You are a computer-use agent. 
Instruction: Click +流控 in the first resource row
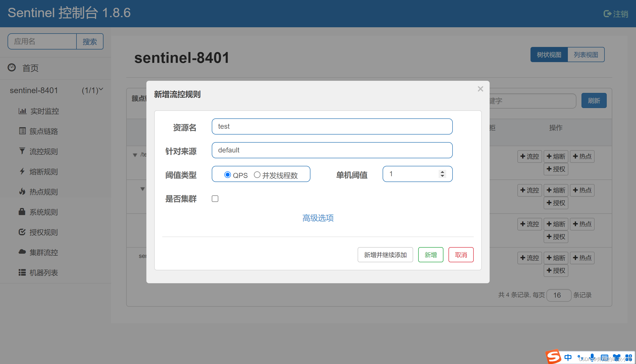click(529, 157)
